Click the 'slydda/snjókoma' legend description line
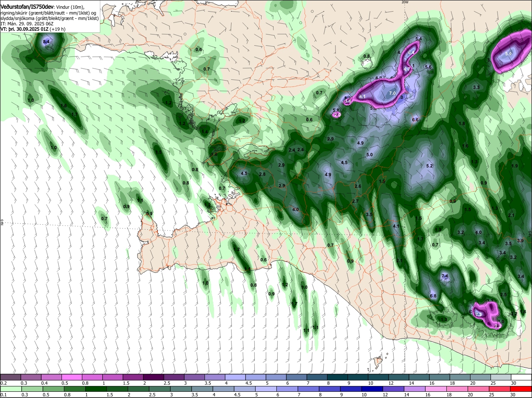532x398 pixels. tap(49, 18)
